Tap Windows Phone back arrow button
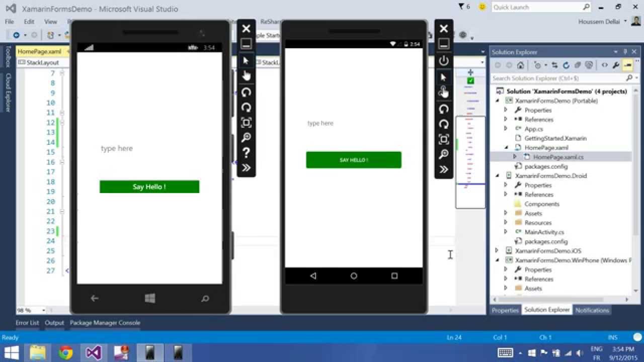 tap(94, 298)
